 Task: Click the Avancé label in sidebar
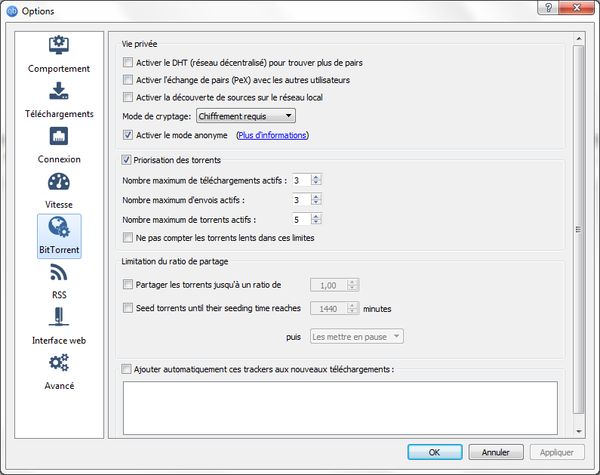coord(59,386)
